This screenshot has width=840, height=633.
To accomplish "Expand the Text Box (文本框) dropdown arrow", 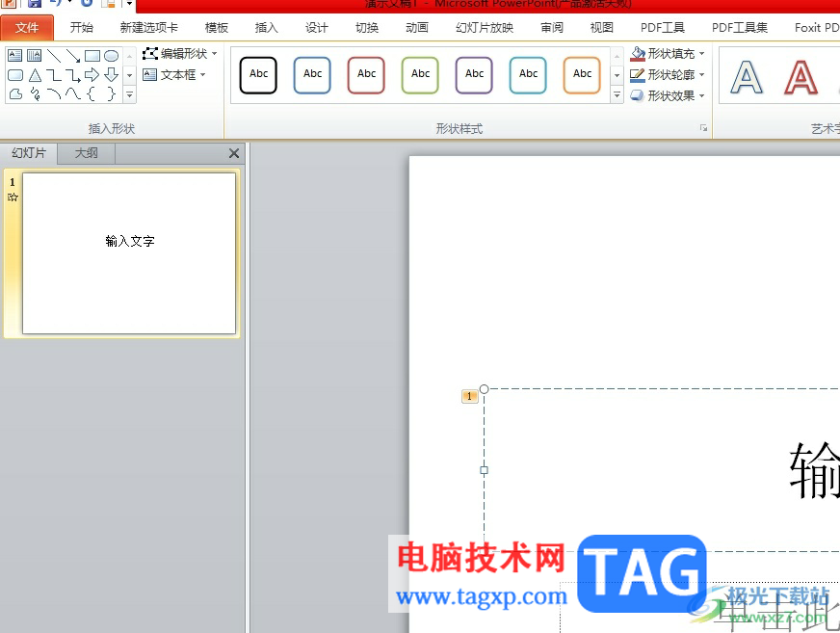I will (x=203, y=75).
